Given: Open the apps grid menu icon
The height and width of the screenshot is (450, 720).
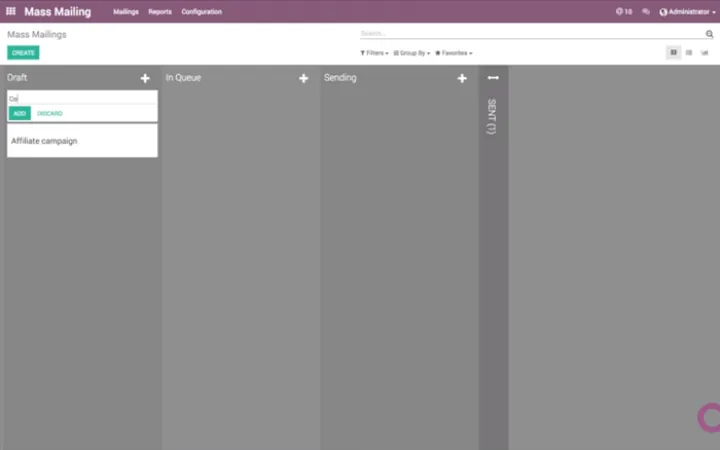Looking at the screenshot, I should 11,11.
